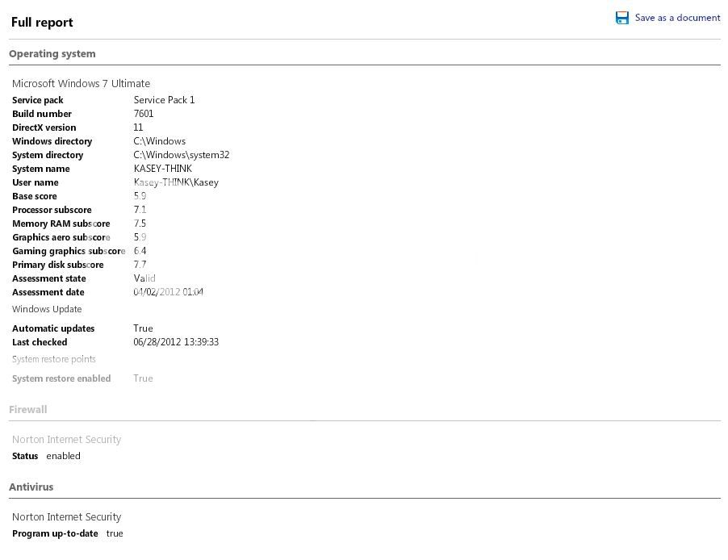The image size is (728, 560).
Task: Click the build number value 7601
Action: click(x=144, y=114)
